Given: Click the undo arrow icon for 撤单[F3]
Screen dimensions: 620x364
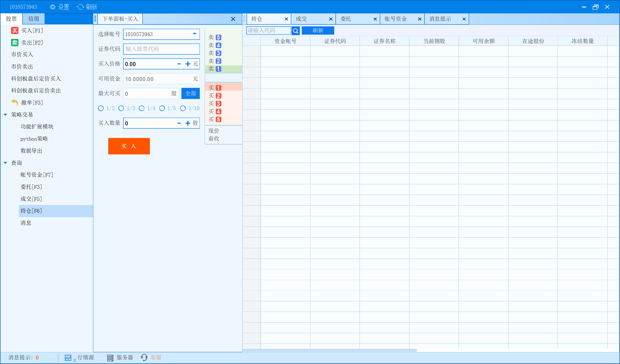Looking at the screenshot, I should tap(15, 102).
